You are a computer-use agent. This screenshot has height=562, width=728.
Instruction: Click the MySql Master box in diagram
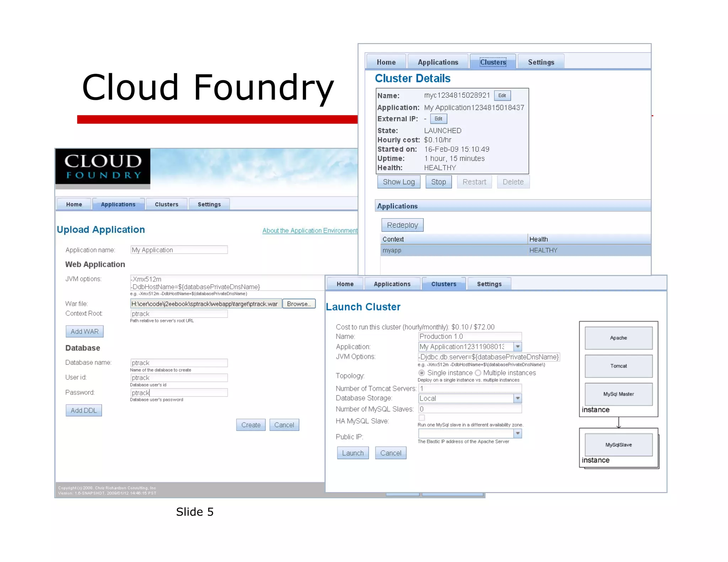[x=619, y=394]
